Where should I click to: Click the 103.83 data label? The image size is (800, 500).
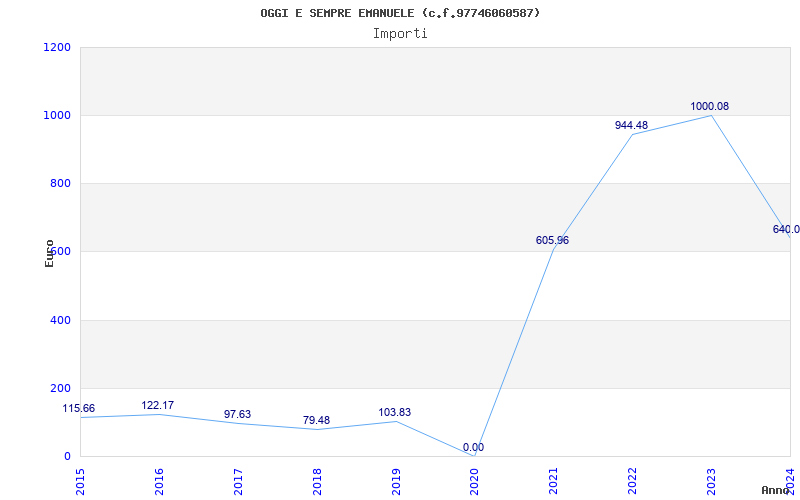point(394,412)
